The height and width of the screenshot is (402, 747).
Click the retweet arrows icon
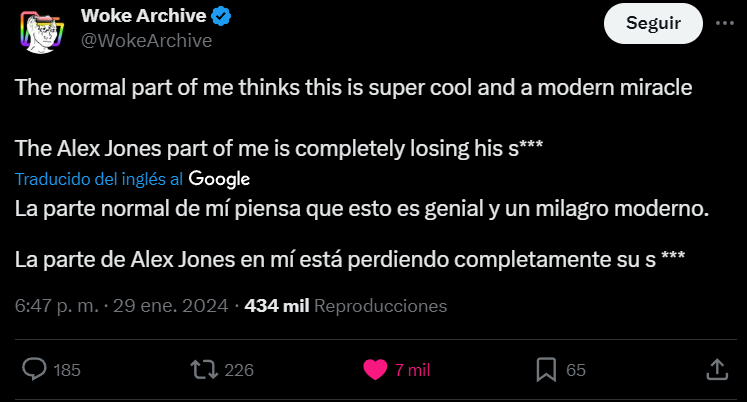pyautogui.click(x=204, y=370)
